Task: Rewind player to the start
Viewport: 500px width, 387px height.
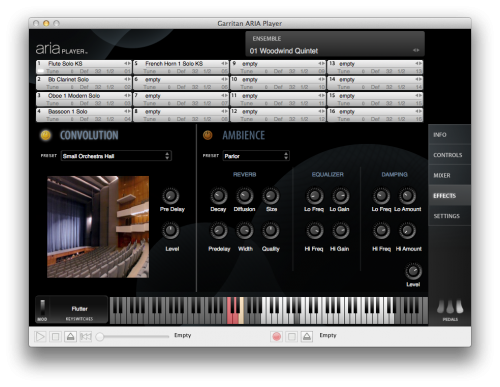Action: click(x=86, y=337)
